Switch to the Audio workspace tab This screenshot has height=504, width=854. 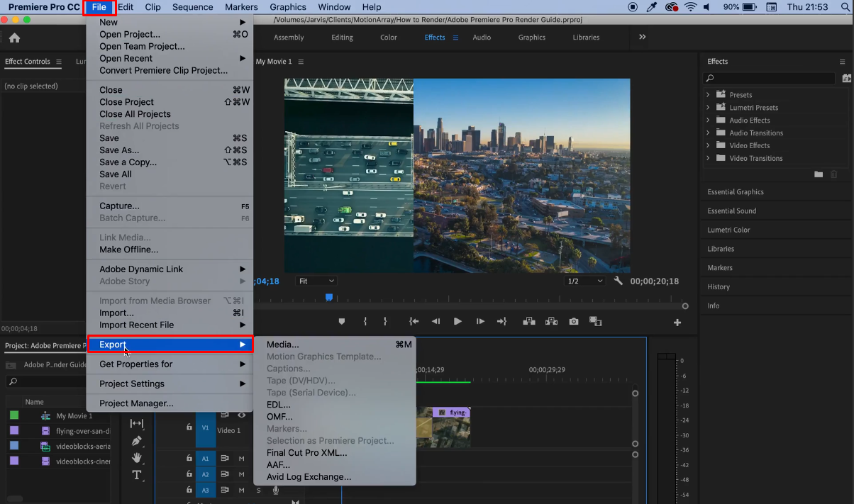[482, 38]
